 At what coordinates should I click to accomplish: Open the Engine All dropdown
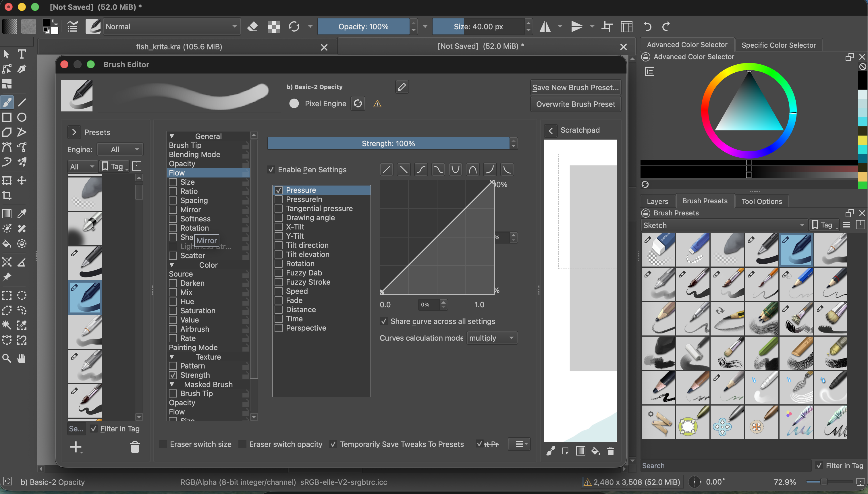point(120,149)
